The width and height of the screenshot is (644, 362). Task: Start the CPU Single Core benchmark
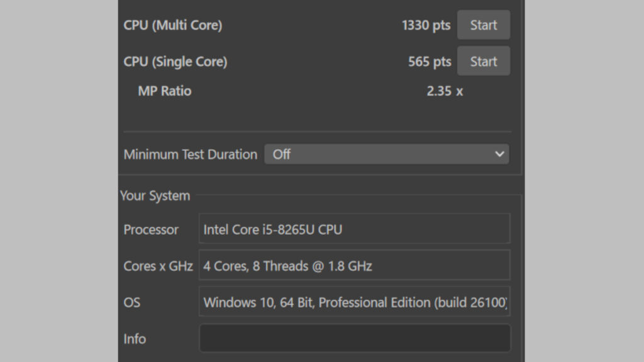click(483, 62)
